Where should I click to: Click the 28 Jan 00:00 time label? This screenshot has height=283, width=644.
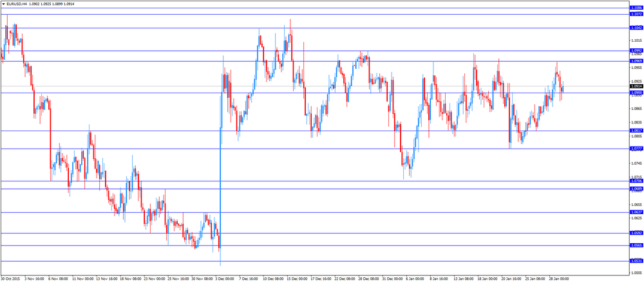pyautogui.click(x=558, y=278)
